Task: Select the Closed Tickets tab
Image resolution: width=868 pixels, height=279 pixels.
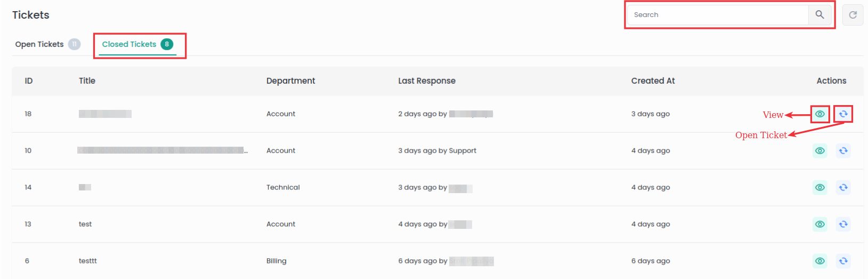Action: (x=129, y=44)
